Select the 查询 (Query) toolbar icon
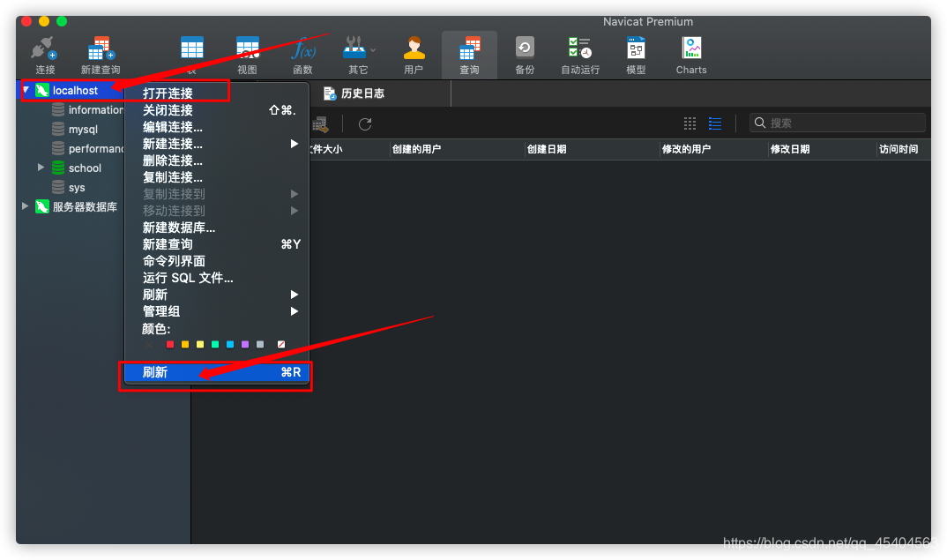The height and width of the screenshot is (560, 947). pyautogui.click(x=469, y=55)
